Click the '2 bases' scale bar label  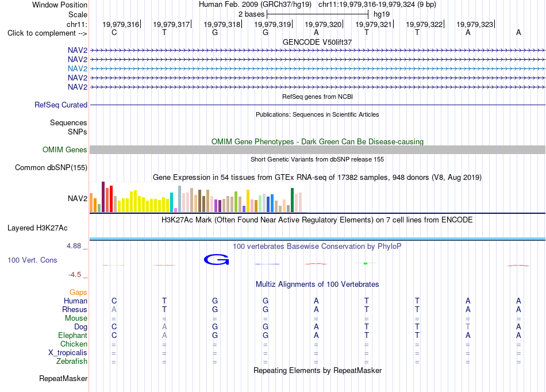pyautogui.click(x=251, y=14)
